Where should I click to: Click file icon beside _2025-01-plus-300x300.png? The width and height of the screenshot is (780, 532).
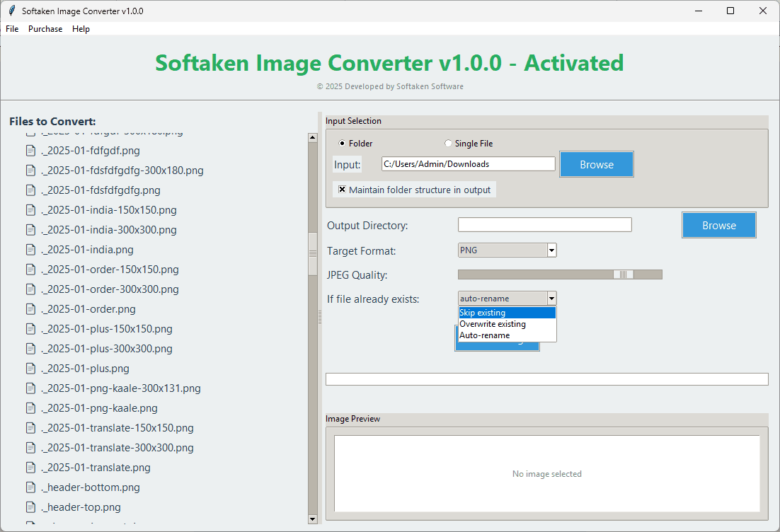coord(31,349)
